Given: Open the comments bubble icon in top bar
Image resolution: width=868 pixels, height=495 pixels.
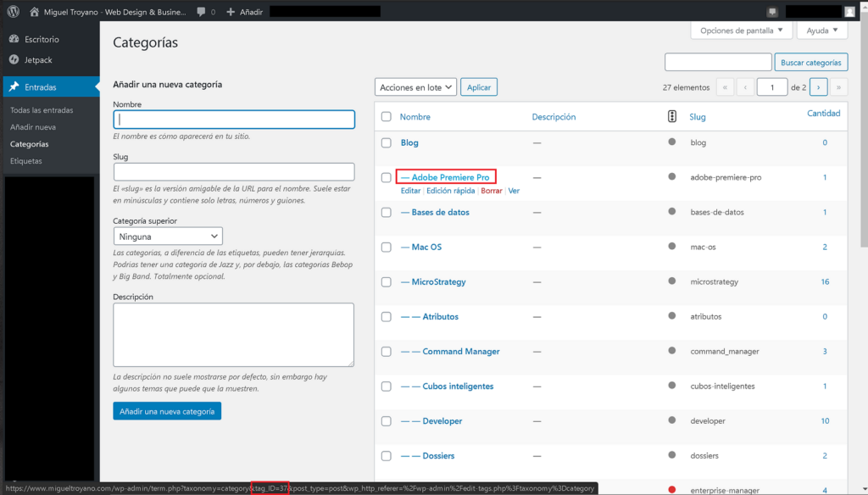Looking at the screenshot, I should pos(200,12).
